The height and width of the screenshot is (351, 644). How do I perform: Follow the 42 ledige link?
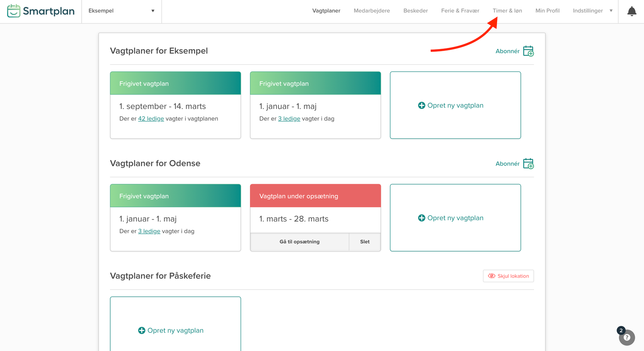point(151,119)
